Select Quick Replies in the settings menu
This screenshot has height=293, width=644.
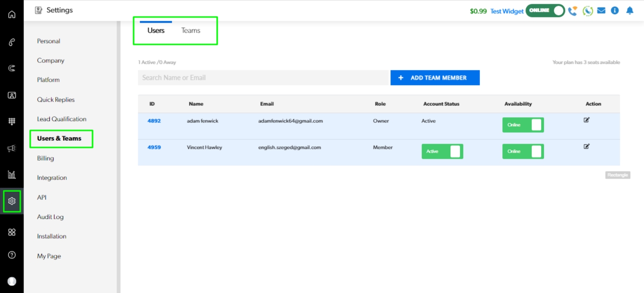click(x=56, y=100)
